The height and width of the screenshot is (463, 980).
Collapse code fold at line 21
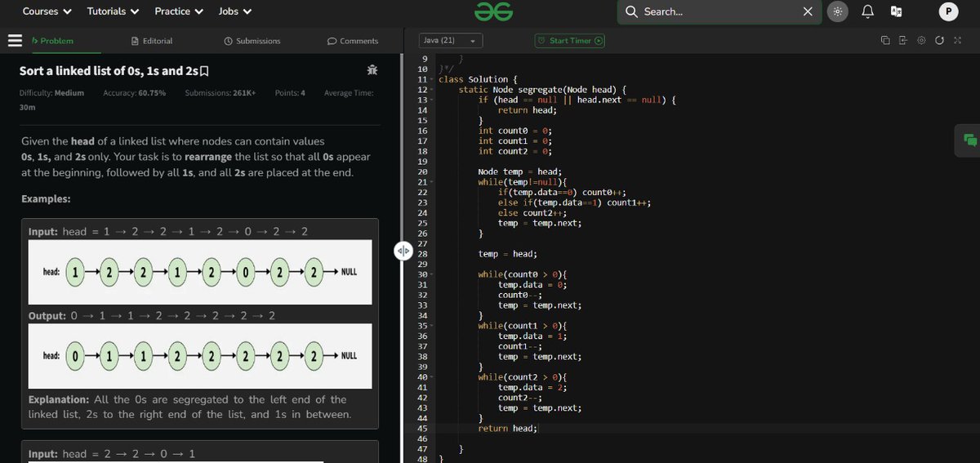pos(433,182)
